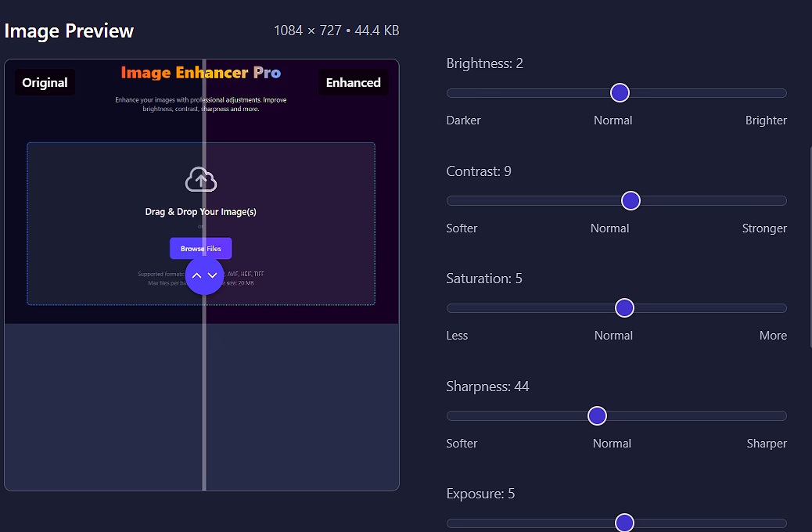812x532 pixels.
Task: Click the up chevron on the comparison handle
Action: [197, 275]
